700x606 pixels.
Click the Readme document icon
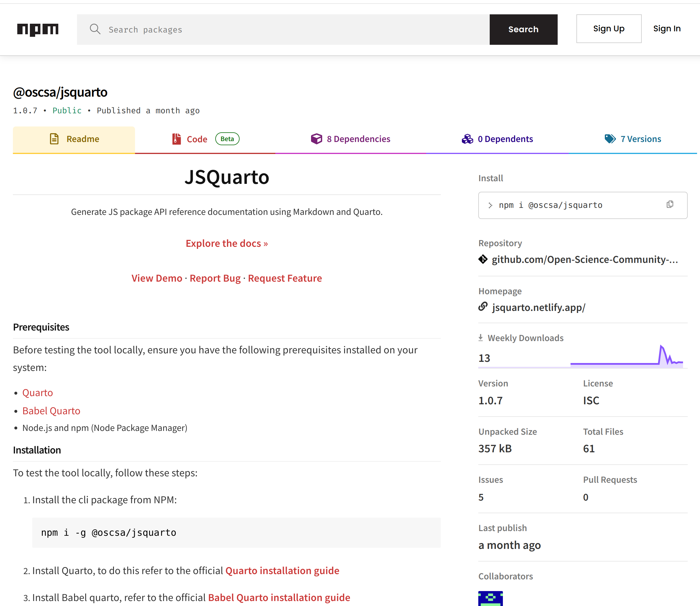click(54, 139)
